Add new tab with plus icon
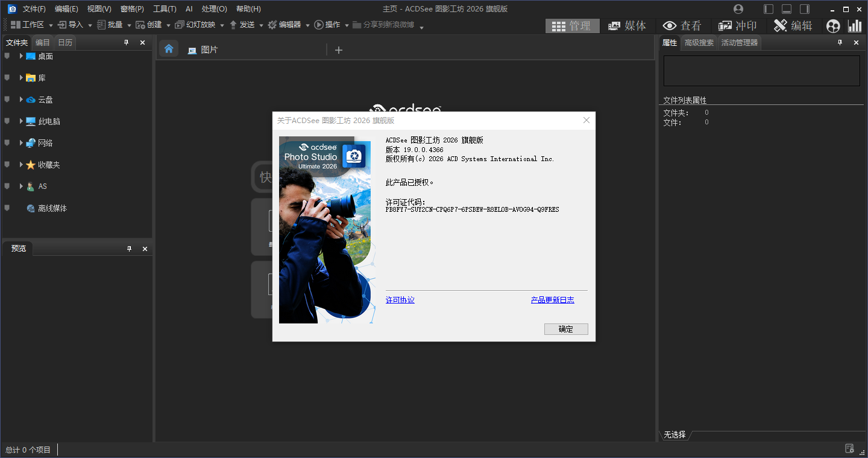 [x=338, y=50]
